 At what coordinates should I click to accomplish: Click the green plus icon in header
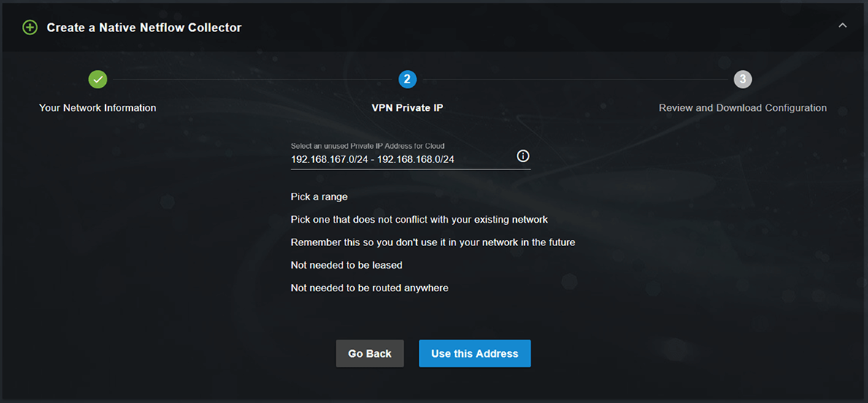30,27
